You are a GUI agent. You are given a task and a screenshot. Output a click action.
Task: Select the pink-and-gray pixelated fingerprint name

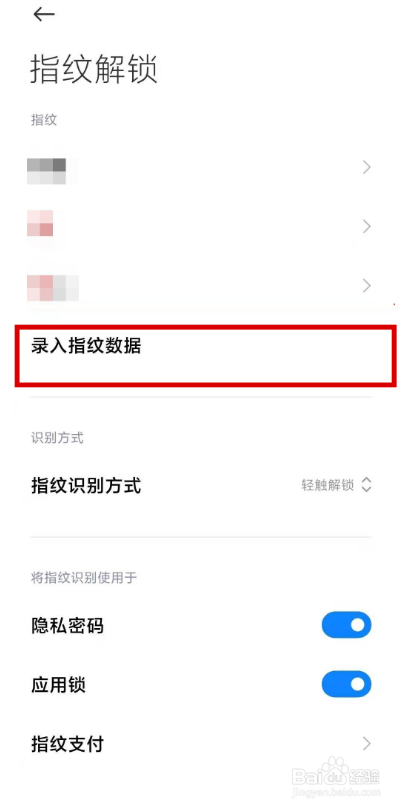[53, 288]
